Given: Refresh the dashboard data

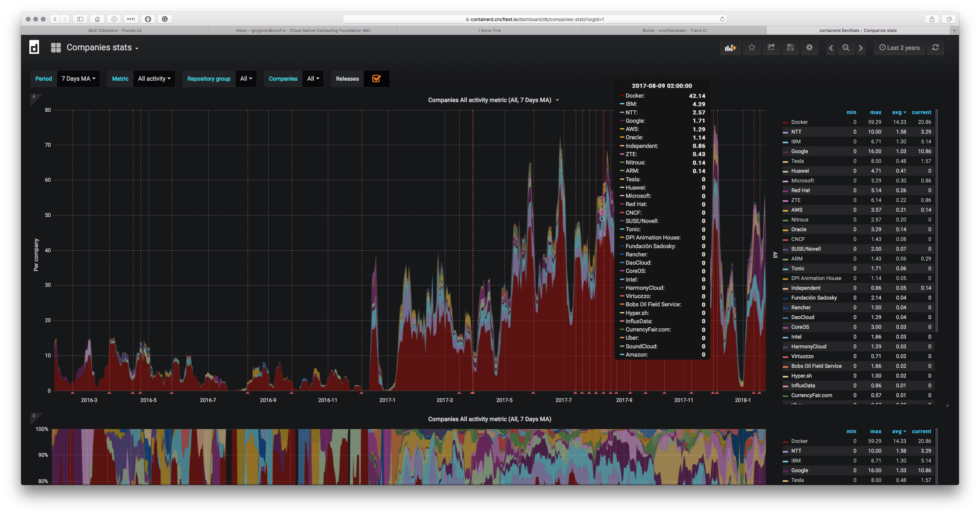Looking at the screenshot, I should click(x=936, y=48).
